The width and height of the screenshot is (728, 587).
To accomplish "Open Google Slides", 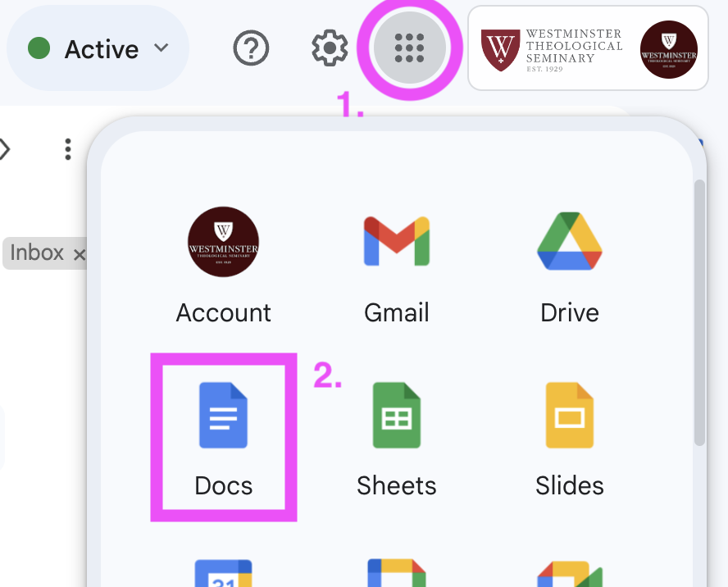I will click(569, 415).
